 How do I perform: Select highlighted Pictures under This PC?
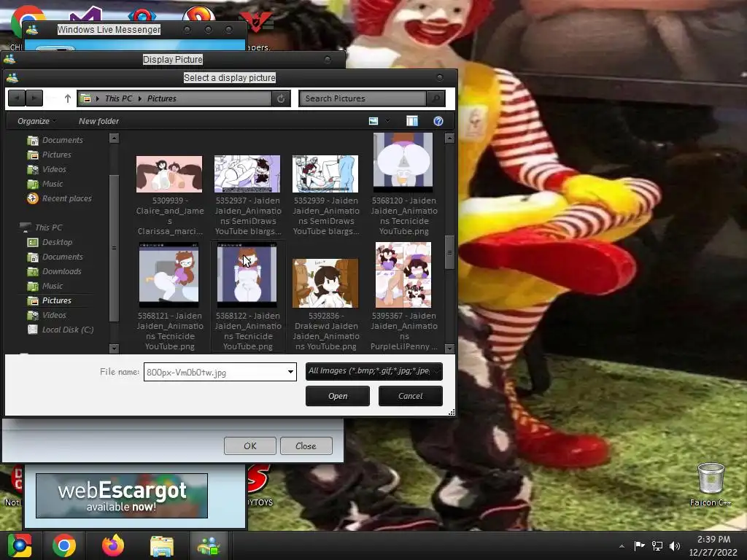point(50,300)
